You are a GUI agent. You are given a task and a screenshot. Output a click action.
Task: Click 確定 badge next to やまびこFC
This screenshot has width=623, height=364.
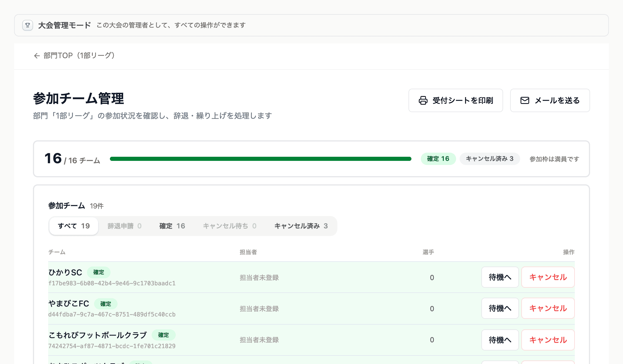(106, 304)
